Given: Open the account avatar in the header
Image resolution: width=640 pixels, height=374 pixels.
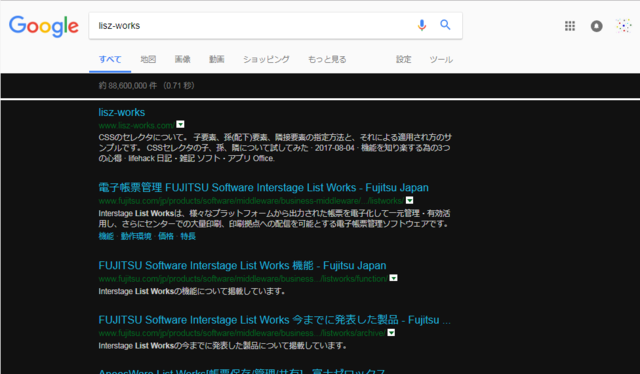Looking at the screenshot, I should 624,26.
